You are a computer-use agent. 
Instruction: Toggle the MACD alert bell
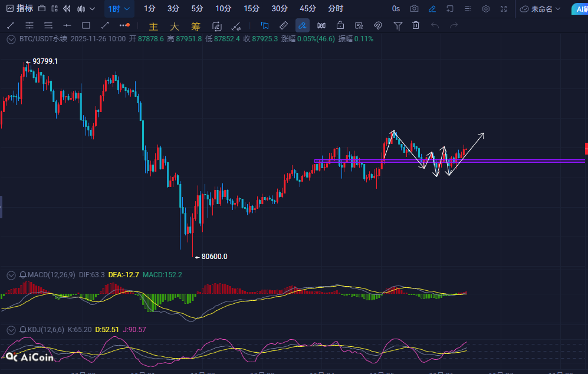tap(23, 275)
